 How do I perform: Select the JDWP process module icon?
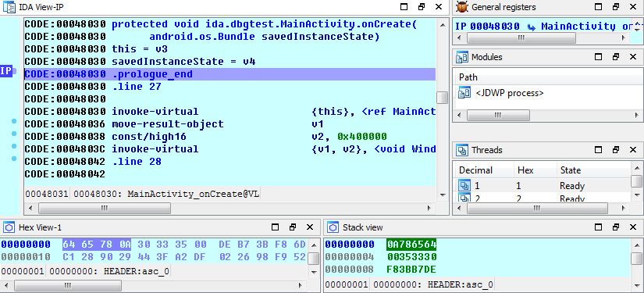tap(464, 93)
